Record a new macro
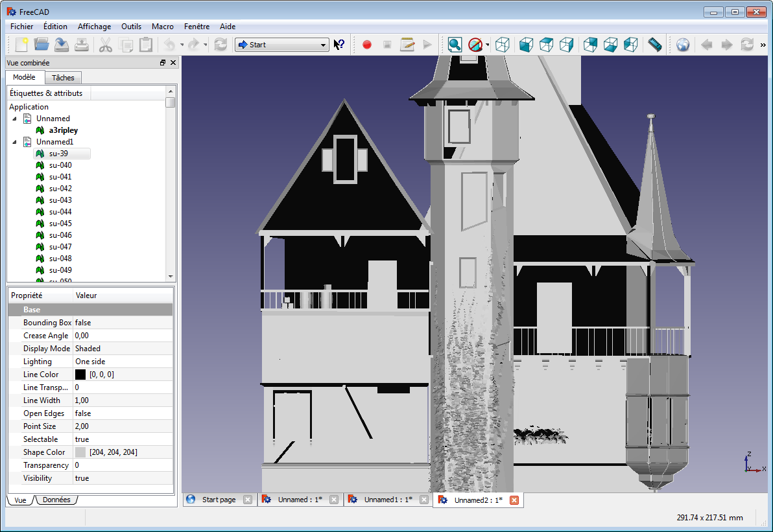773x532 pixels. (x=366, y=45)
